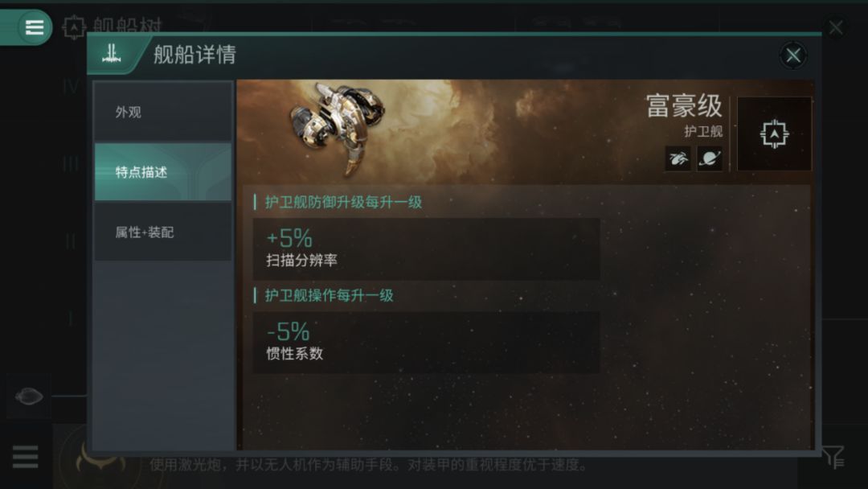868x489 pixels.
Task: Click the planet trait icon under 护卫舰
Action: [x=710, y=159]
